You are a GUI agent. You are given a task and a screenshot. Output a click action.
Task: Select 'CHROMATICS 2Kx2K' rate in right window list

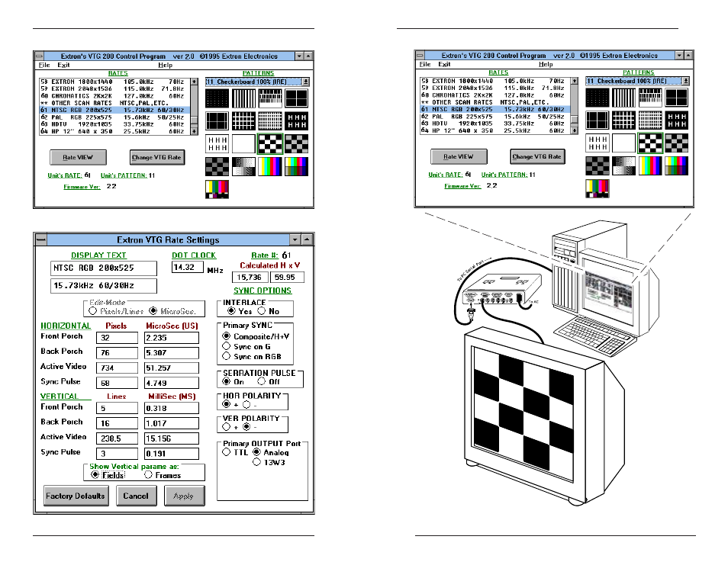point(495,95)
